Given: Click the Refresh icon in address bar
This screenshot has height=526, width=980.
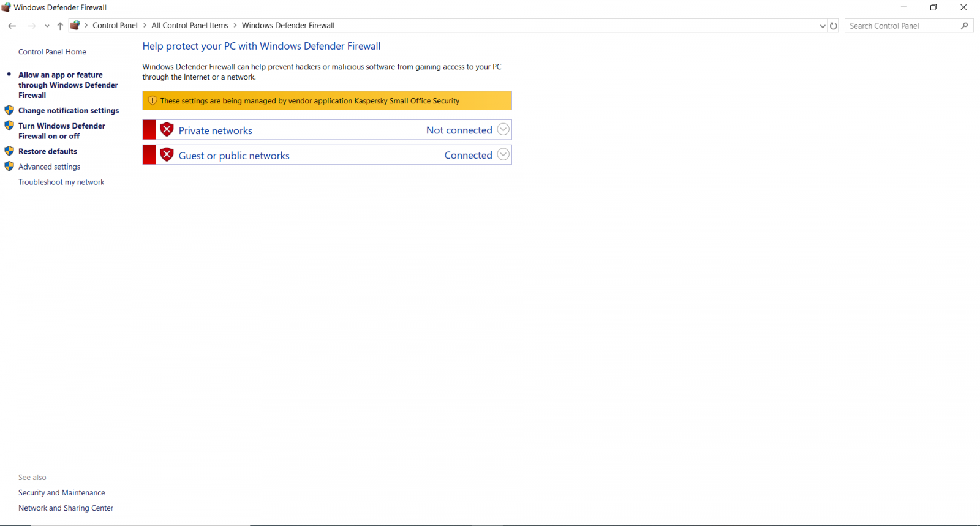Looking at the screenshot, I should 834,26.
